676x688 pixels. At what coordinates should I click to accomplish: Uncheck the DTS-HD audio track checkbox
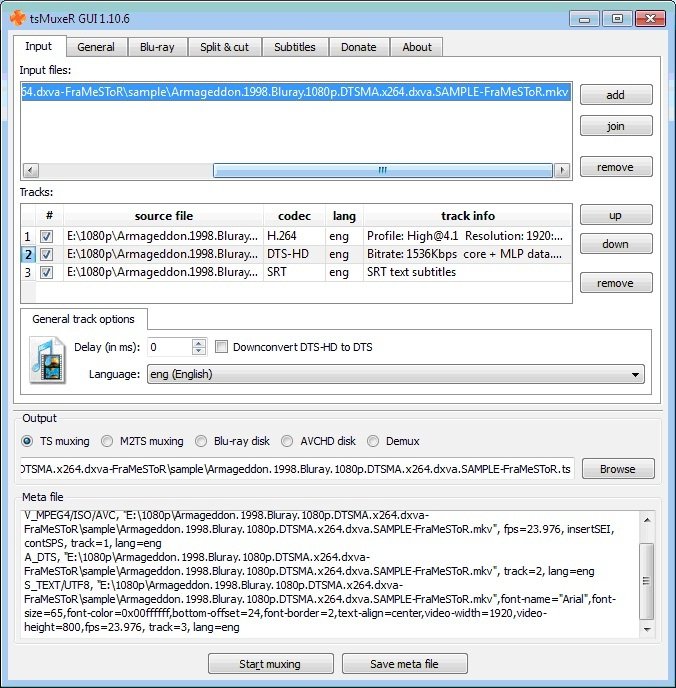[x=47, y=254]
